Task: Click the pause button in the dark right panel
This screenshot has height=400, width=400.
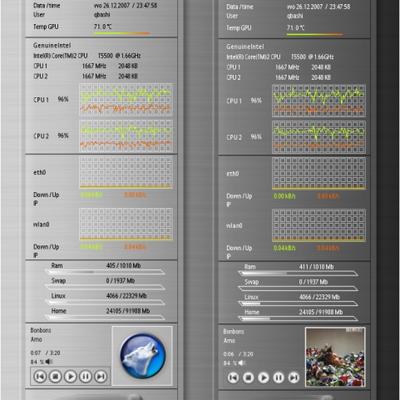Action: point(278,378)
